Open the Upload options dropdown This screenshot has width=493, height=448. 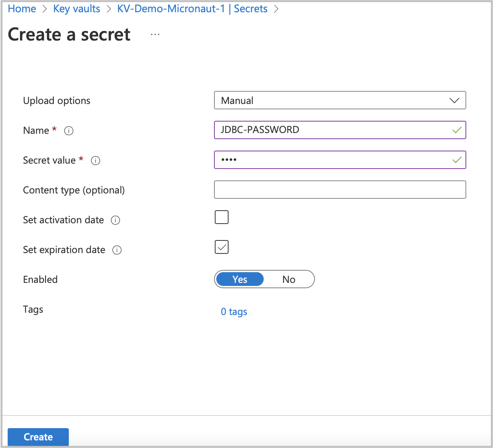pos(340,100)
